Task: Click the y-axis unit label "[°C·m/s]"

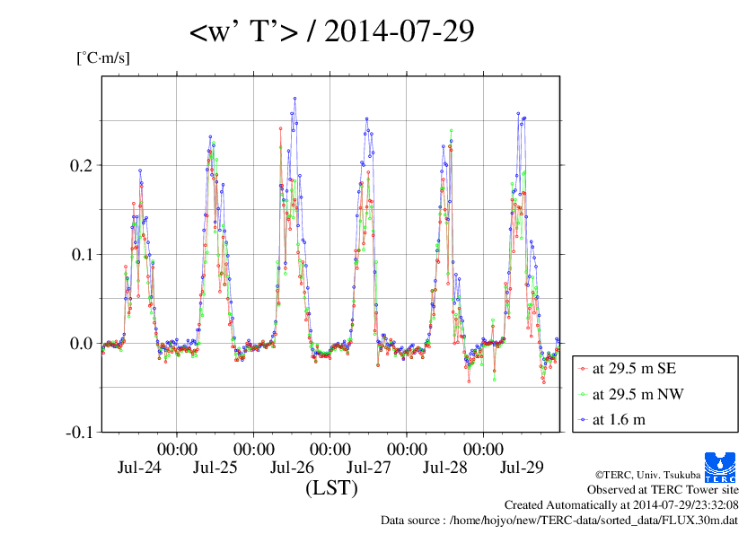Action: click(103, 57)
